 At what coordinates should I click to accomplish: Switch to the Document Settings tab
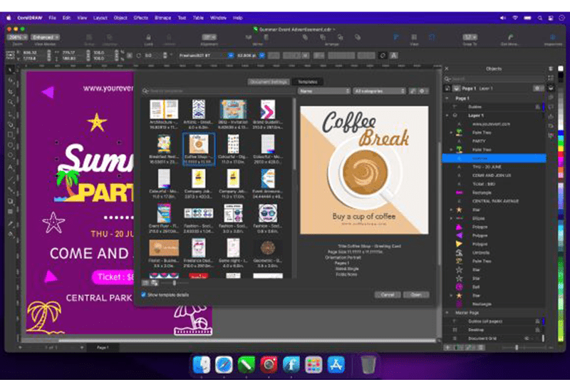267,82
